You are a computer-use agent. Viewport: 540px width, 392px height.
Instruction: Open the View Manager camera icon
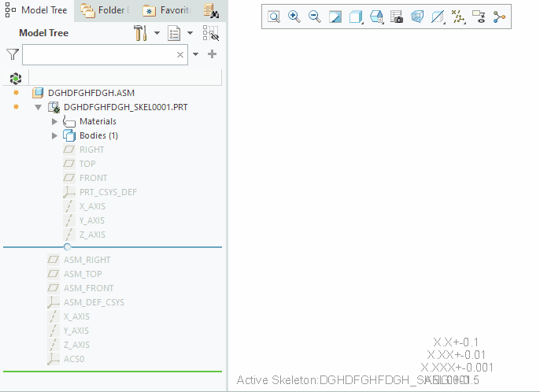(397, 17)
